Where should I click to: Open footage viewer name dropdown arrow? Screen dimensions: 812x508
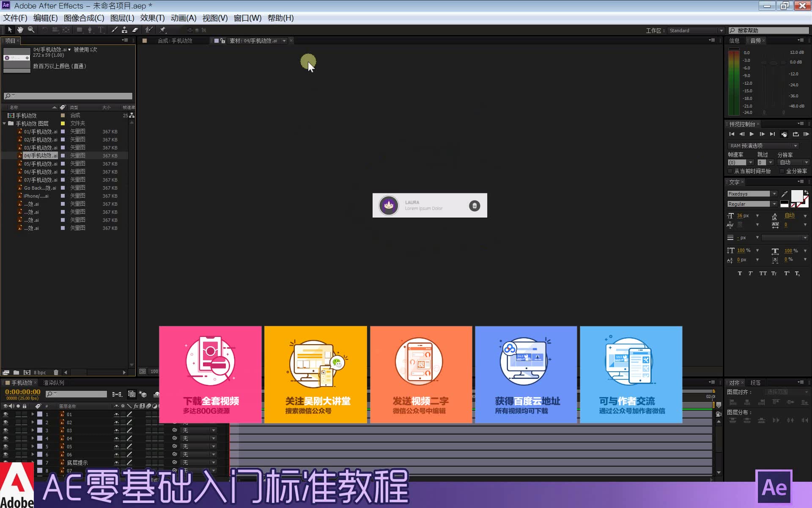284,41
